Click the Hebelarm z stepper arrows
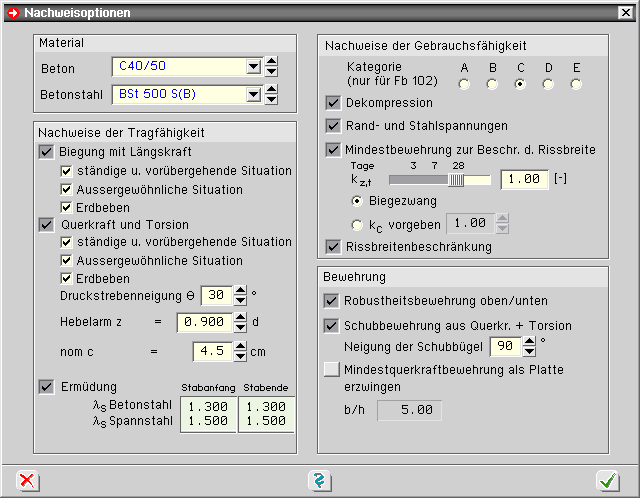The image size is (640, 498). tap(239, 322)
